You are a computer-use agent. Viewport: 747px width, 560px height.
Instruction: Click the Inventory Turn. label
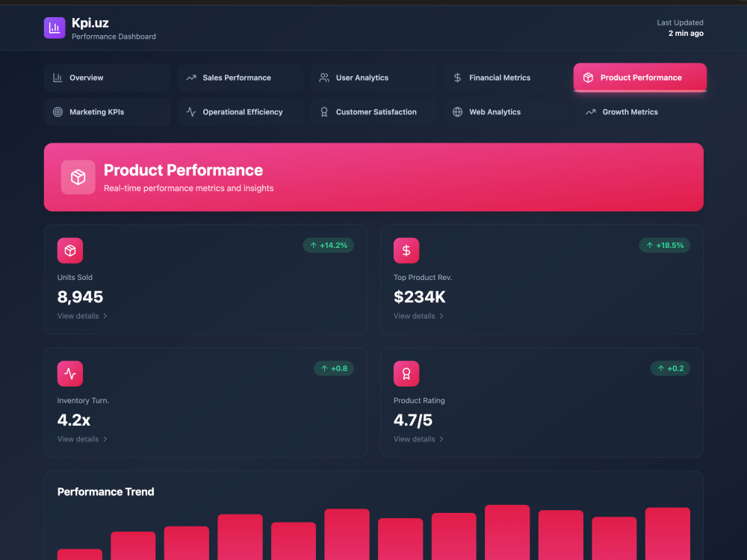(x=83, y=400)
